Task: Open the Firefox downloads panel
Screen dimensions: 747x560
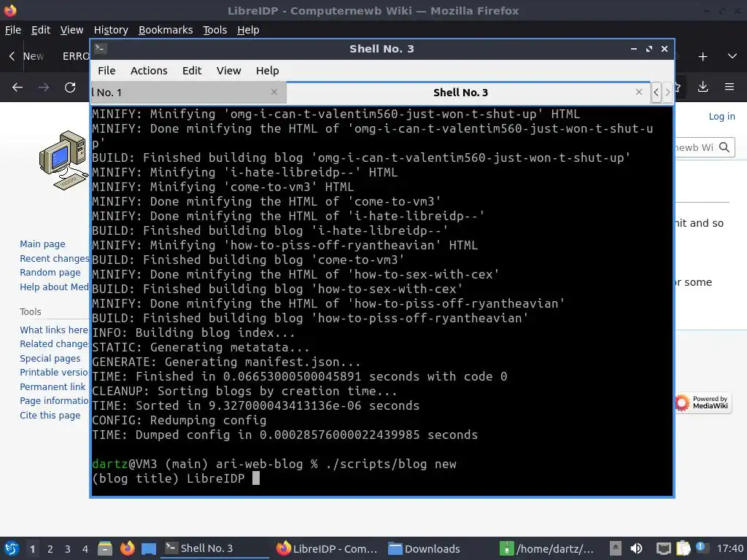Action: 703,87
